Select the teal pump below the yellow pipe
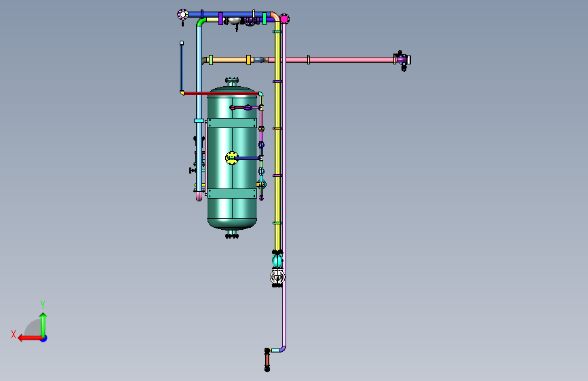Viewport: 588px width, 381px height. pos(277,260)
